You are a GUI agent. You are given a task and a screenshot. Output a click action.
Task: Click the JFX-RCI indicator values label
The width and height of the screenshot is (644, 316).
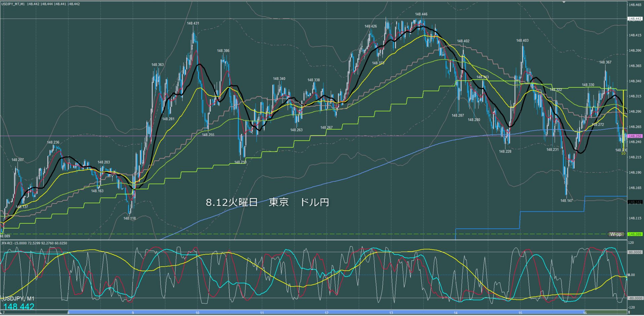tap(34, 243)
